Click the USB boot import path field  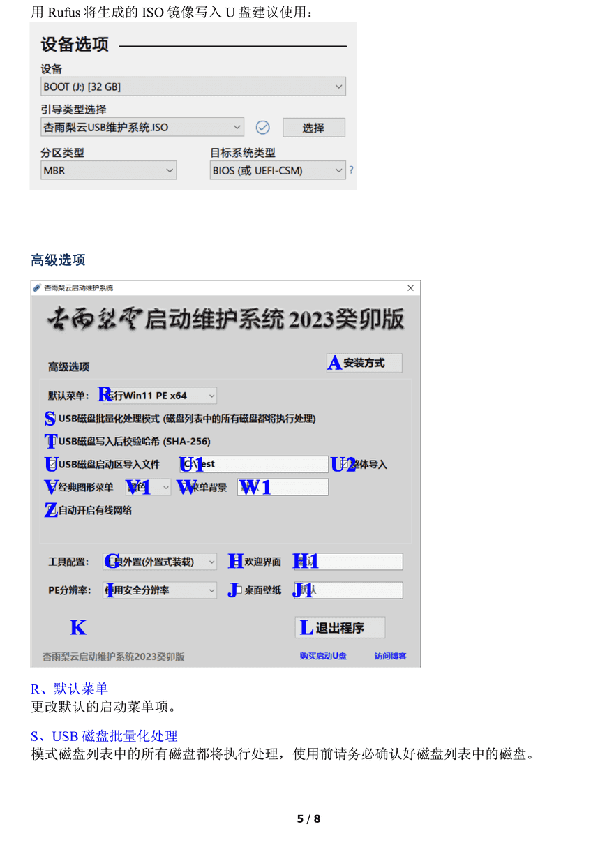(x=254, y=464)
